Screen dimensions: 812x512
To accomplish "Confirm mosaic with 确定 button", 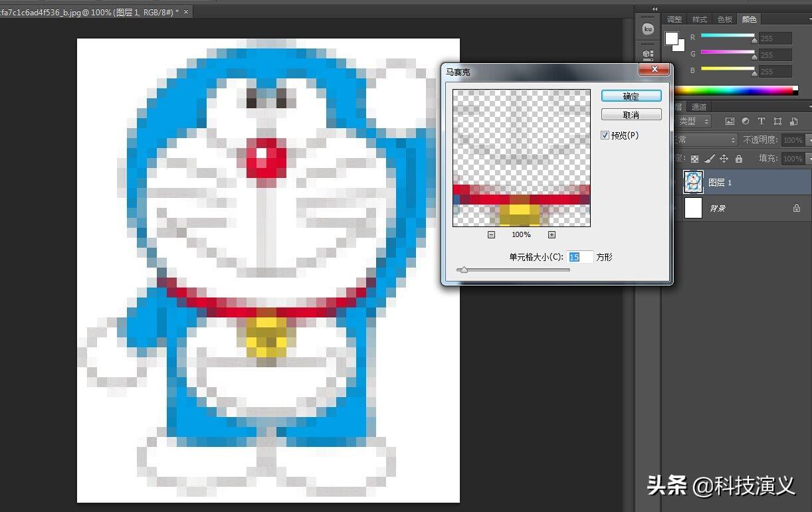I will coord(631,96).
